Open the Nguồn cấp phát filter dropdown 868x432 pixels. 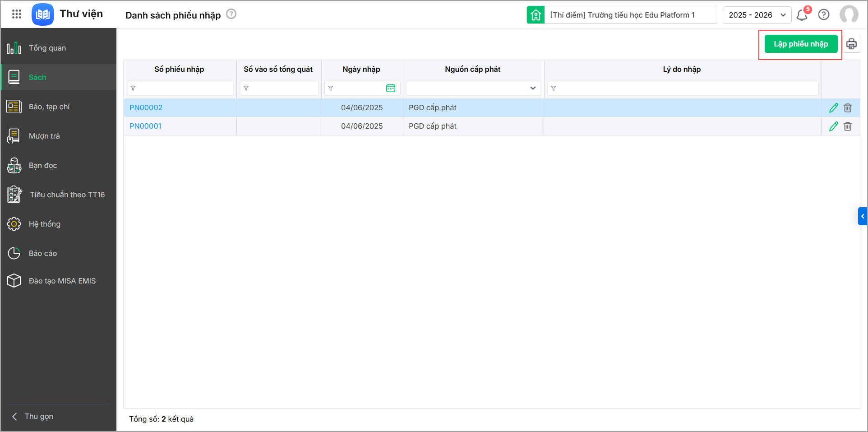(474, 88)
